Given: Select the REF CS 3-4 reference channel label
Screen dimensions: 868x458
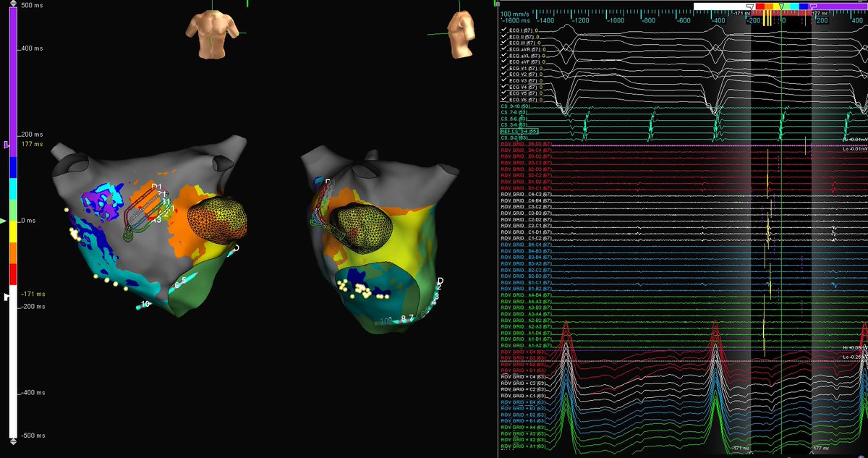Looking at the screenshot, I should [519, 131].
